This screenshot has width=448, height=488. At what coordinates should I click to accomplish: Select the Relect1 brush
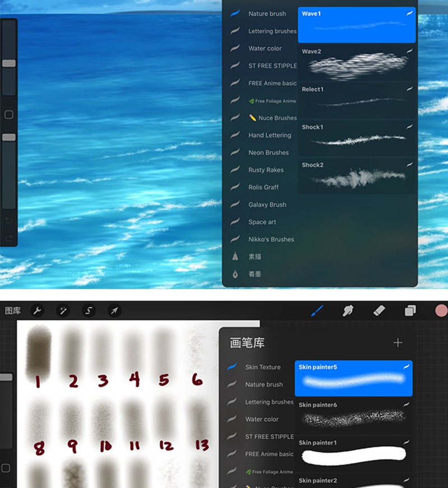[x=357, y=100]
